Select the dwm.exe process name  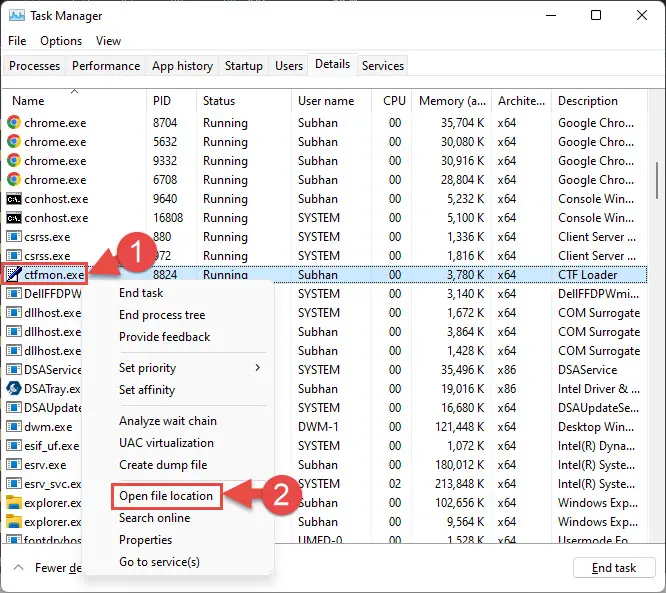[x=48, y=426]
